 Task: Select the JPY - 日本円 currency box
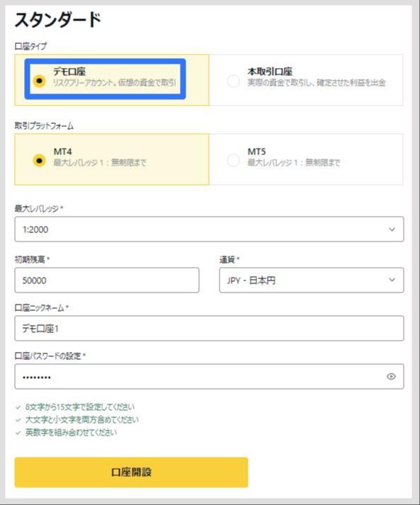[x=312, y=280]
